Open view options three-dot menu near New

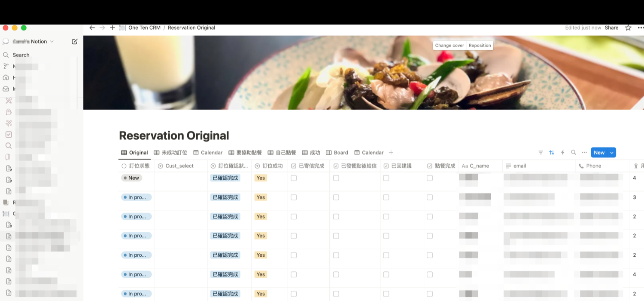[584, 153]
